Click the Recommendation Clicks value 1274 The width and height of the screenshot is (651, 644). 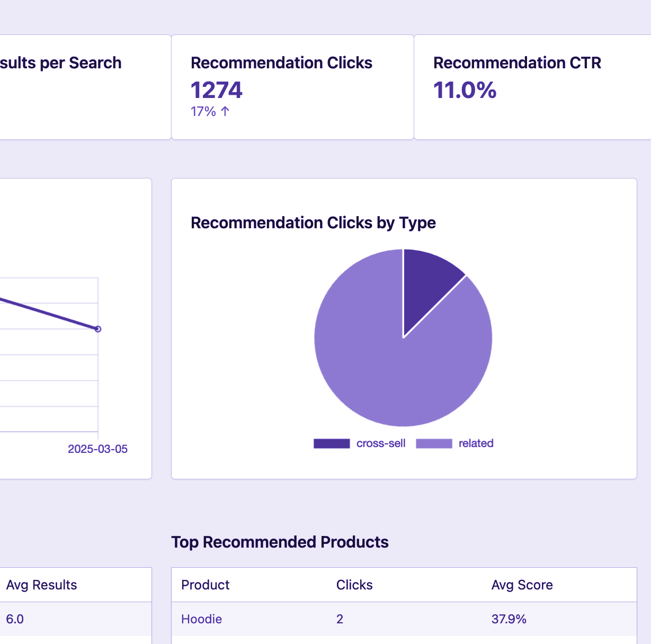tap(217, 90)
